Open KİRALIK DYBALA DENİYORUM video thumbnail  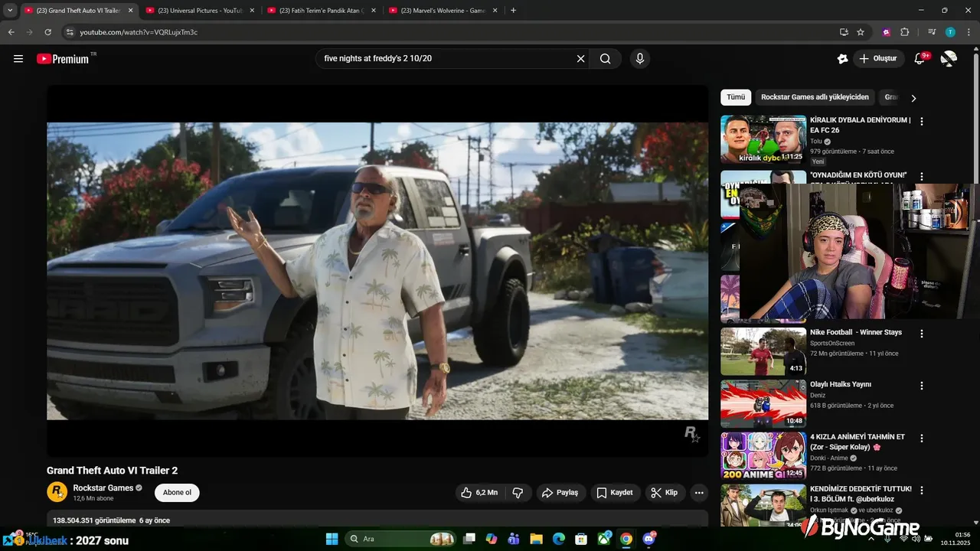pos(763,139)
